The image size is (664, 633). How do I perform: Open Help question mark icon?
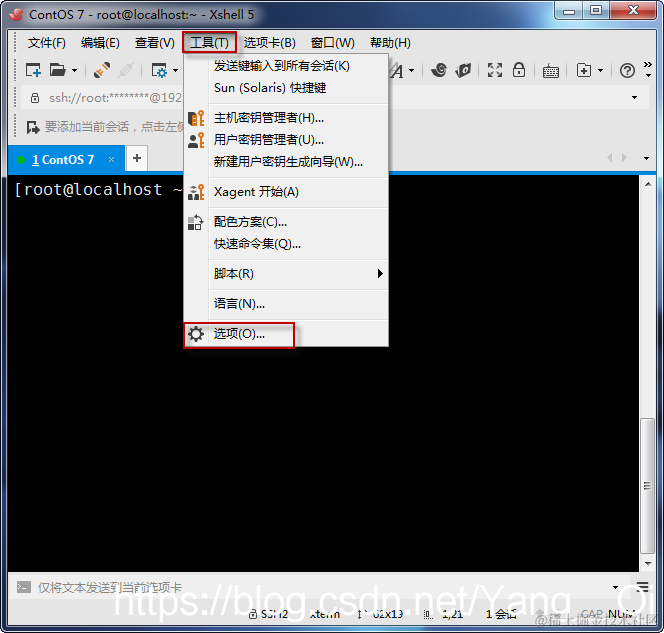click(627, 70)
